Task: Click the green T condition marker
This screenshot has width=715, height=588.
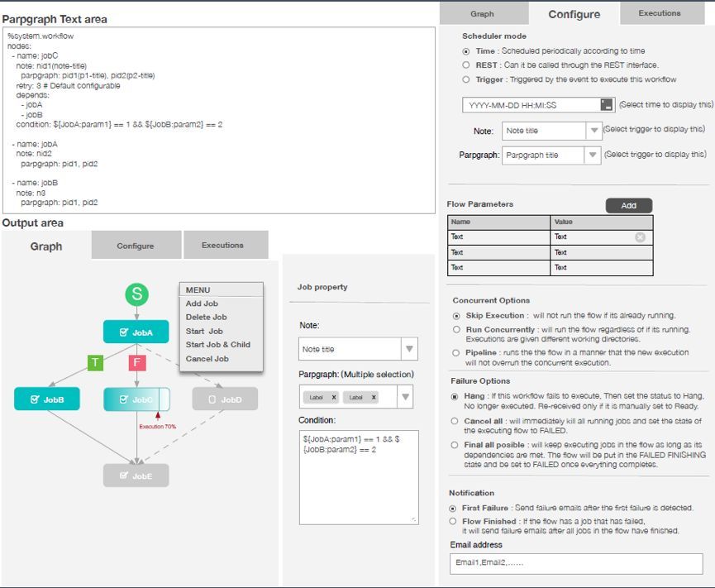Action: point(95,363)
